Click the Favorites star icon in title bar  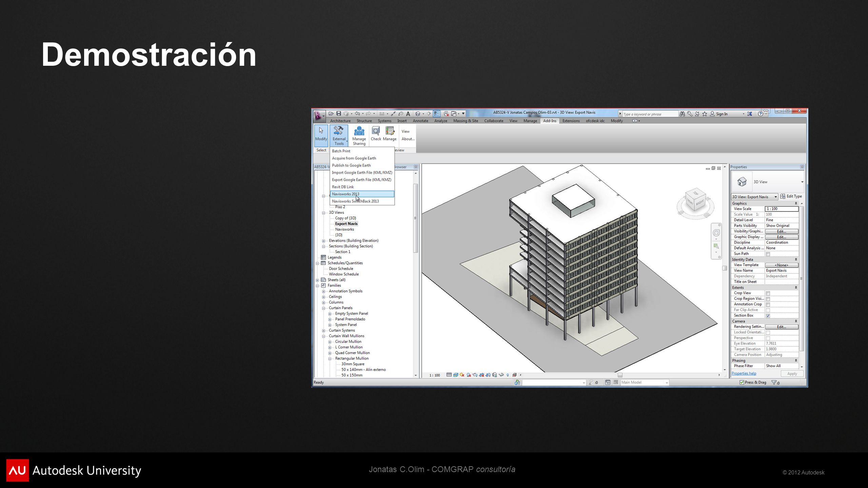point(705,114)
